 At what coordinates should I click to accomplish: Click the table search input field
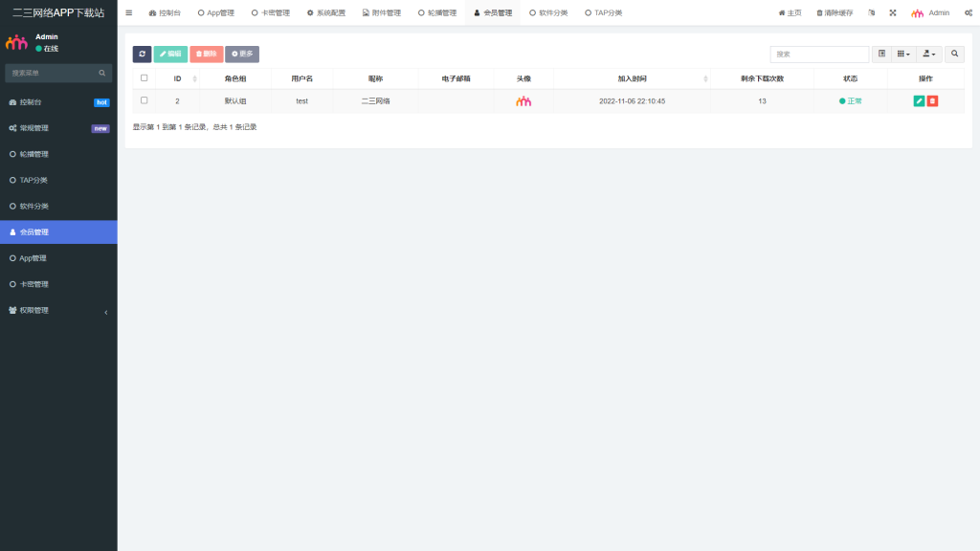[819, 55]
